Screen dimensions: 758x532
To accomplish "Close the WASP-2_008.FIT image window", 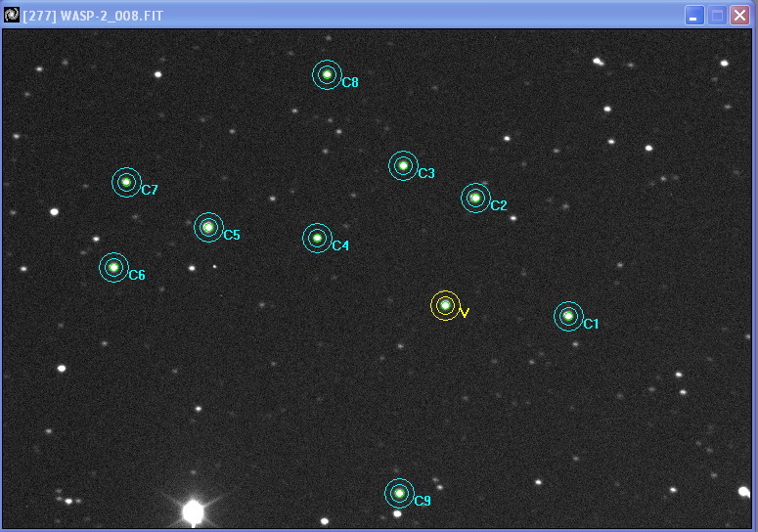I will pyautogui.click(x=740, y=16).
